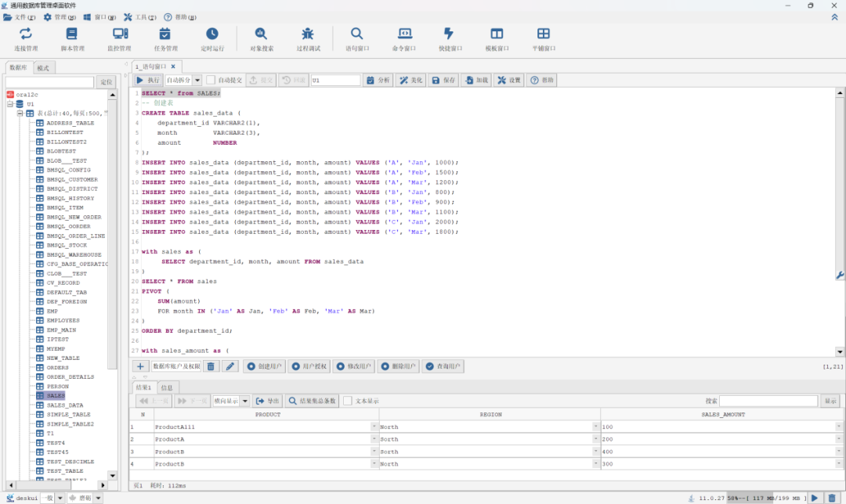846x504 pixels.
Task: Switch to the 信息 results tab
Action: pos(167,387)
